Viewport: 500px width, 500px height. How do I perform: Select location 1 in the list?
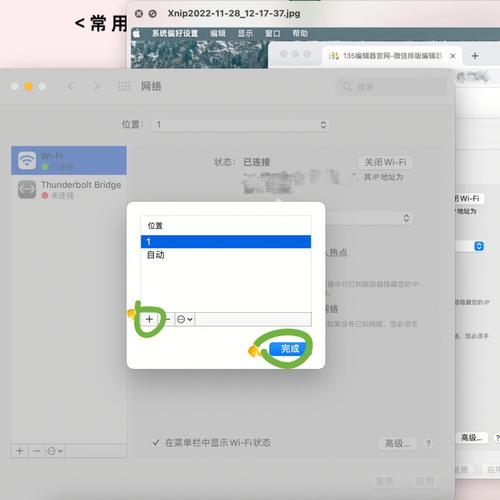pyautogui.click(x=226, y=241)
